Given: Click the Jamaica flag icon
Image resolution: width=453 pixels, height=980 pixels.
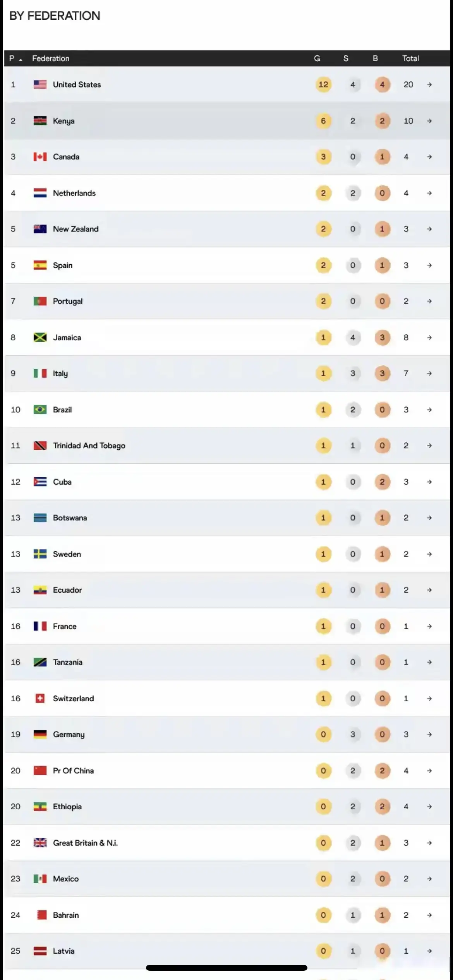Looking at the screenshot, I should tap(40, 338).
